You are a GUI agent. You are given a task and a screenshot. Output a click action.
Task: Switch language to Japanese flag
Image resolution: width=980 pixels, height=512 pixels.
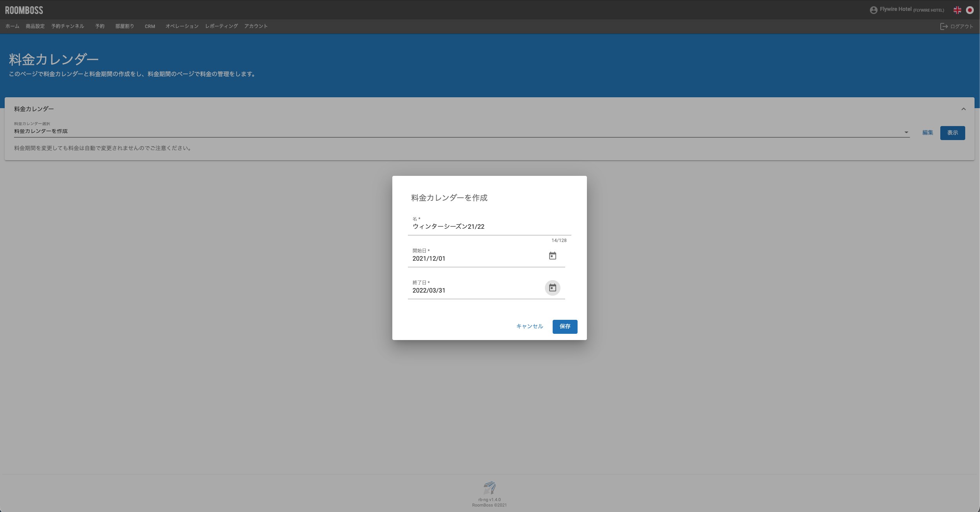(969, 10)
